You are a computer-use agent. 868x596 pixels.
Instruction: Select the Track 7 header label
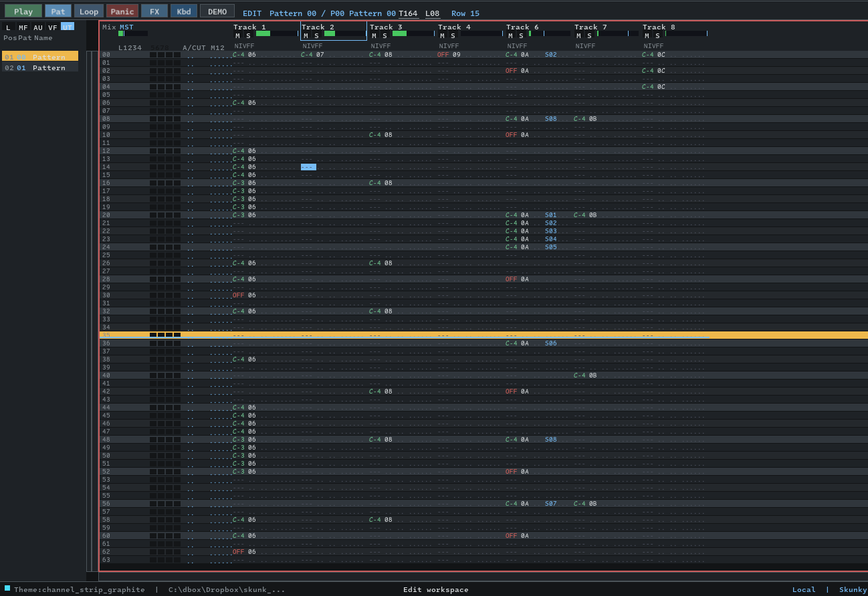[590, 27]
